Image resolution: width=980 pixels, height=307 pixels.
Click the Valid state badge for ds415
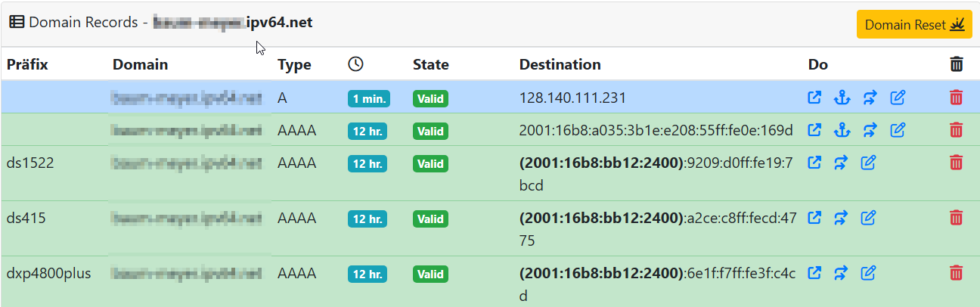pyautogui.click(x=430, y=219)
